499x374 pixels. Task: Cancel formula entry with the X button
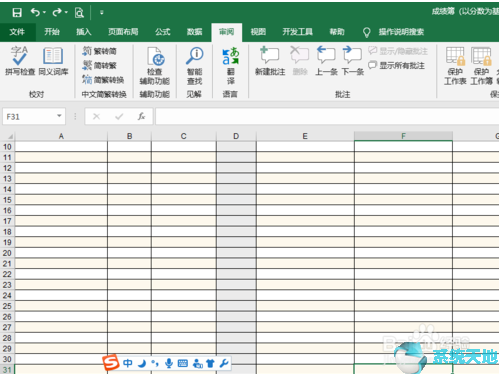point(96,116)
